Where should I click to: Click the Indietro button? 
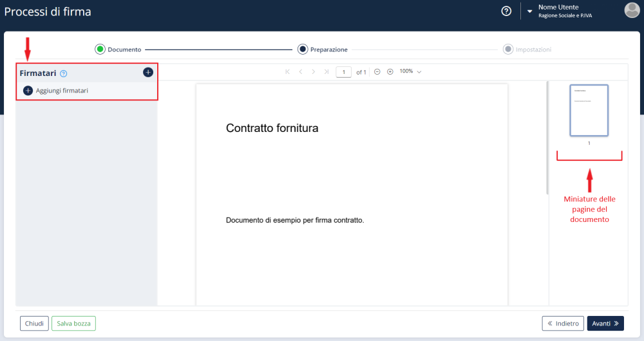point(563,324)
